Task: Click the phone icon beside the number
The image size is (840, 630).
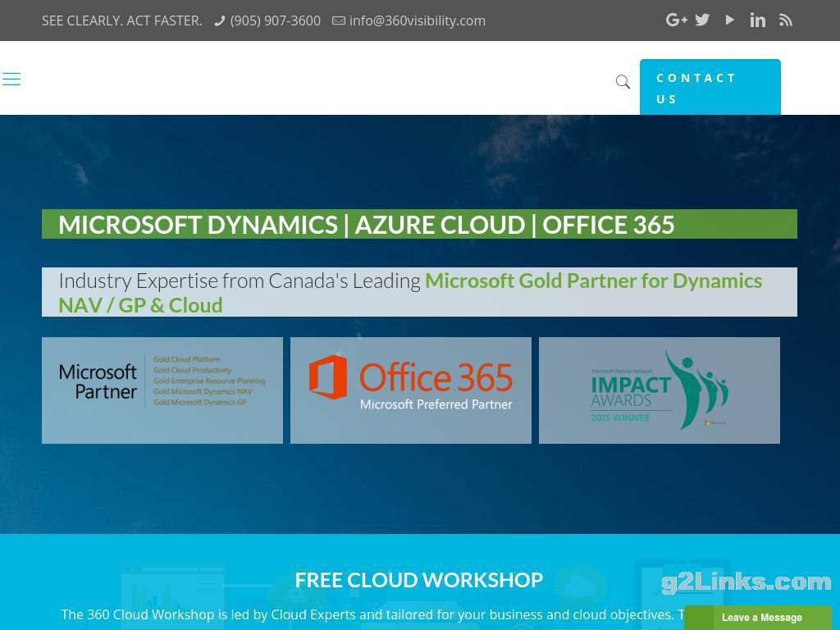Action: [x=219, y=21]
